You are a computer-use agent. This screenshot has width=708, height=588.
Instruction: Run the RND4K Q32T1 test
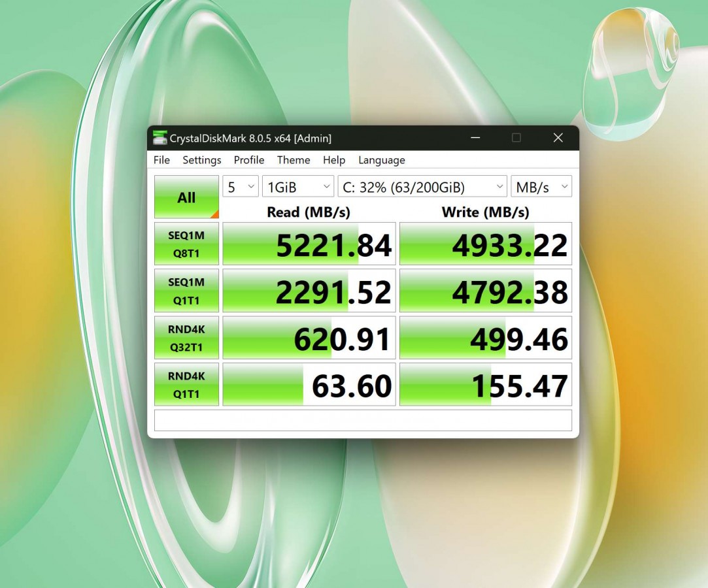(186, 338)
